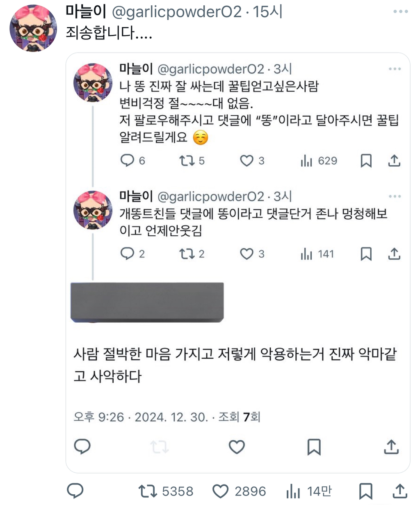420x505 pixels.
Task: Like the quoted tweet with 629 views
Action: [247, 160]
